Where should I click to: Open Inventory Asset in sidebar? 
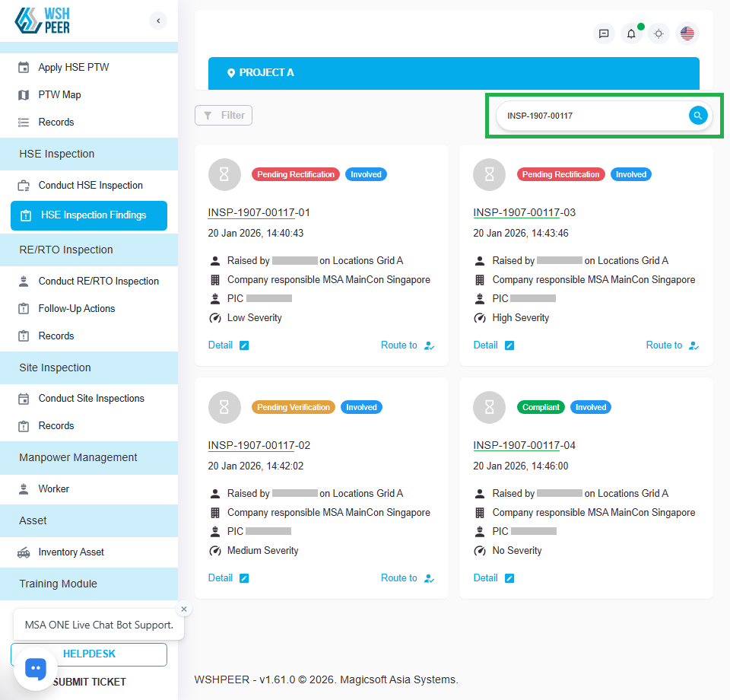[x=71, y=552]
